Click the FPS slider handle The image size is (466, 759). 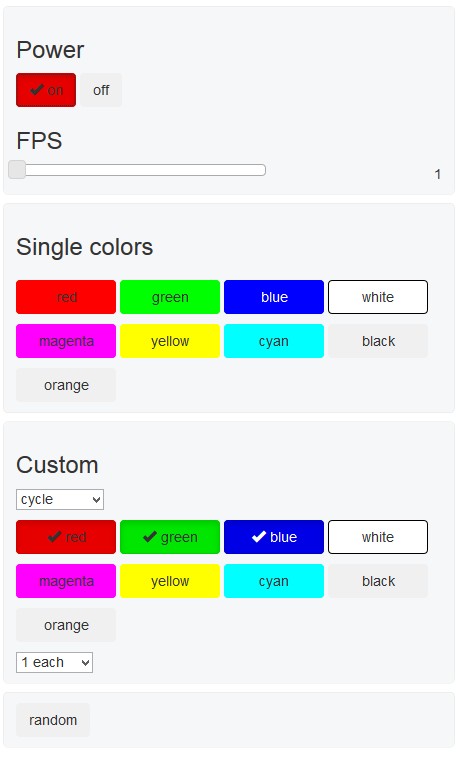pyautogui.click(x=17, y=170)
